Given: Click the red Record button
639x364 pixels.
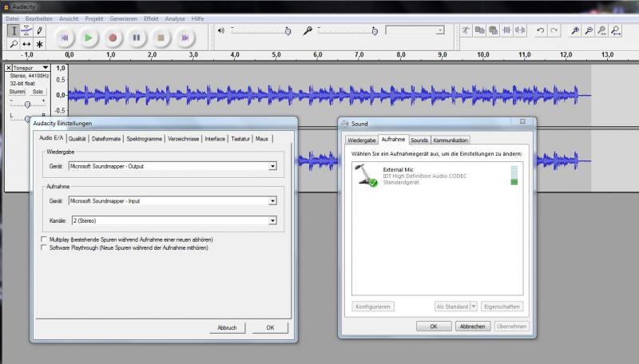Looking at the screenshot, I should click(113, 37).
